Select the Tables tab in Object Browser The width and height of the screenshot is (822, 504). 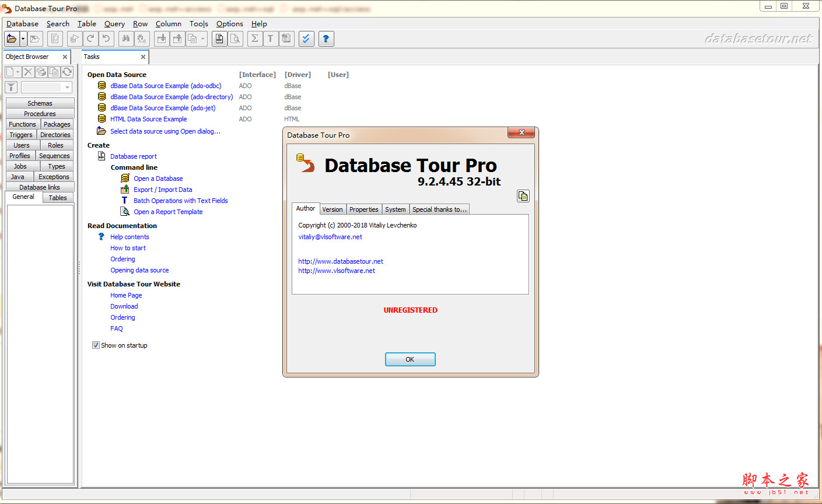[x=58, y=198]
